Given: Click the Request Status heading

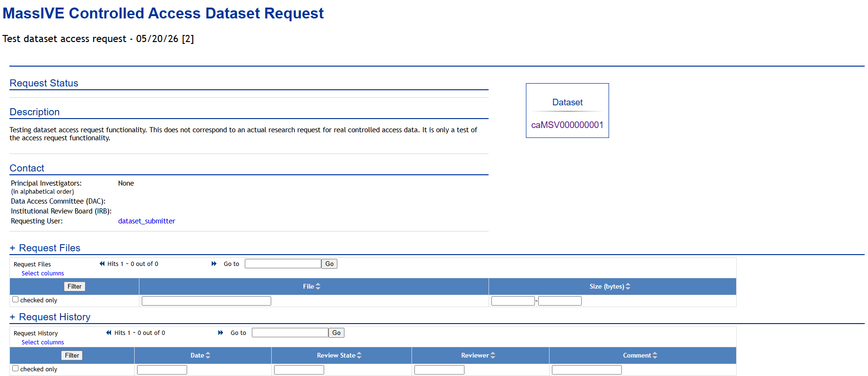Looking at the screenshot, I should pos(44,83).
